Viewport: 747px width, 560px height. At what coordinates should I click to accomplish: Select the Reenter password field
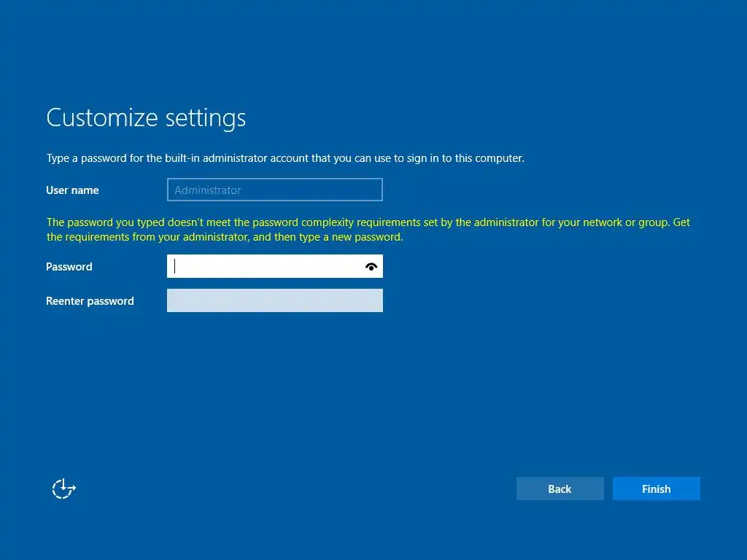point(275,300)
